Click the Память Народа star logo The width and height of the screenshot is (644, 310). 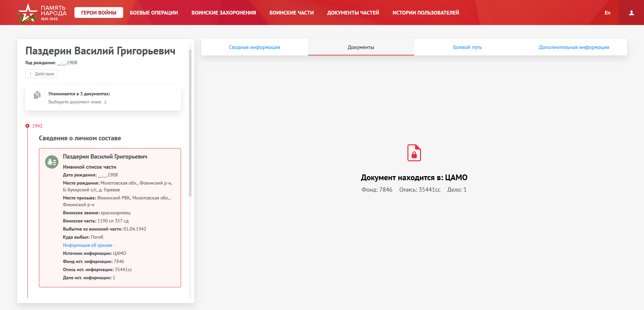27,13
